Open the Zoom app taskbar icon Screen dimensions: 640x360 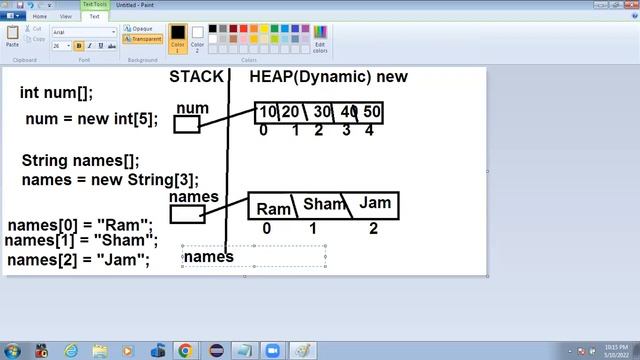point(273,351)
